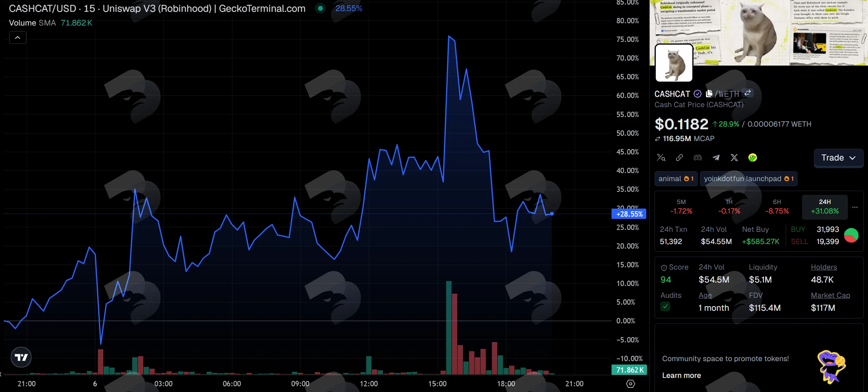This screenshot has width=868, height=392.
Task: Open the Discord server icon
Action: 698,157
